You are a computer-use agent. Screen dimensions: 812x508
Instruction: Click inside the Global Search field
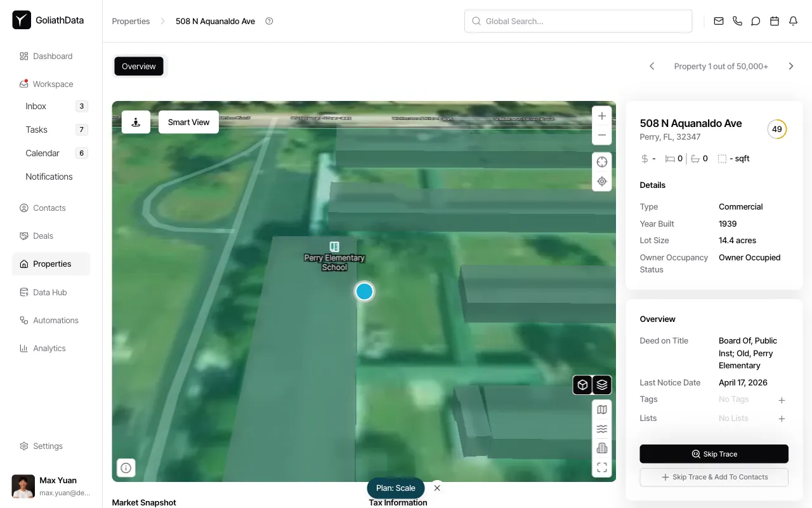[578, 21]
